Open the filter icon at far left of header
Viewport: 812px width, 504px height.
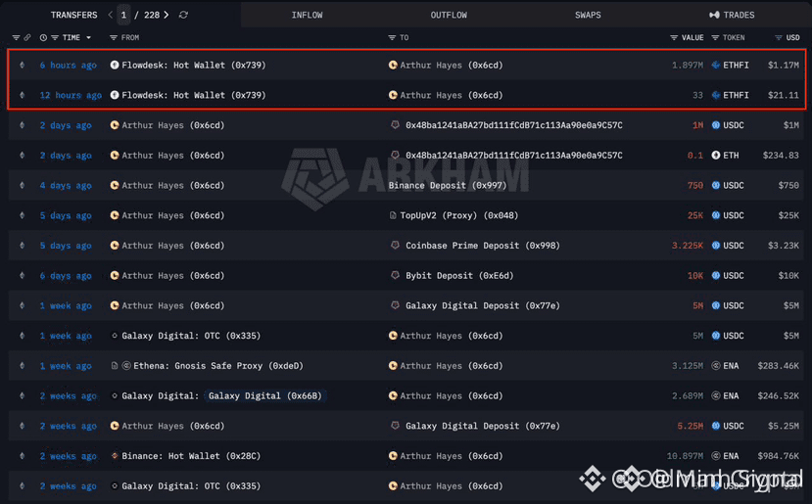16,38
